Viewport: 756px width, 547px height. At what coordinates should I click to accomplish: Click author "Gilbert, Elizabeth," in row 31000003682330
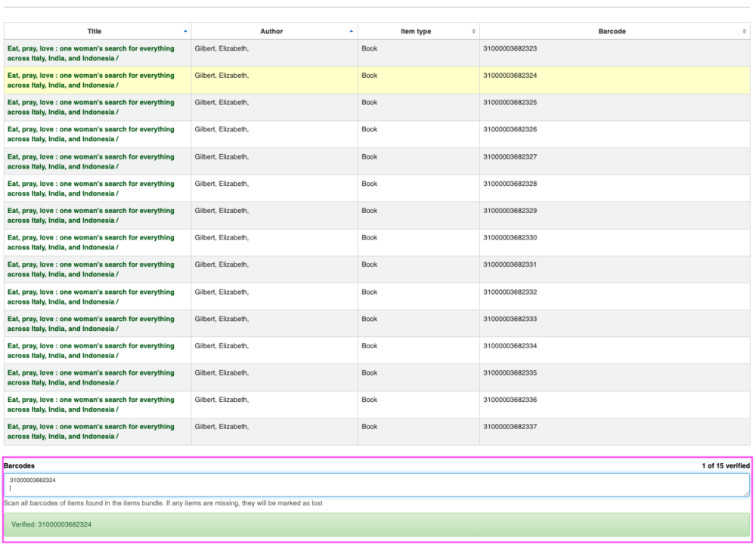(222, 238)
